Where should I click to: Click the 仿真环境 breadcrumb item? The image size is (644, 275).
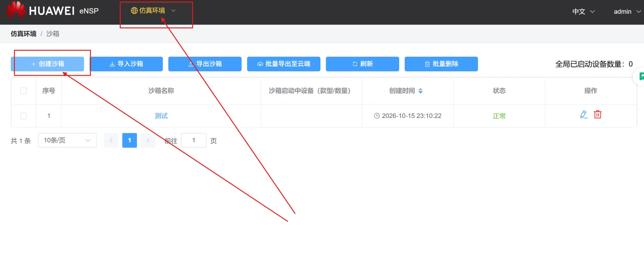pos(23,34)
